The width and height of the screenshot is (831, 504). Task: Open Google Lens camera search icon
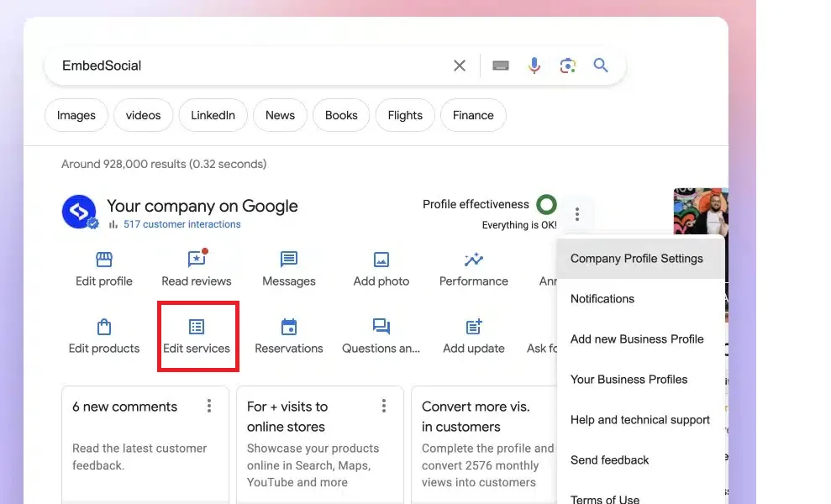point(568,66)
